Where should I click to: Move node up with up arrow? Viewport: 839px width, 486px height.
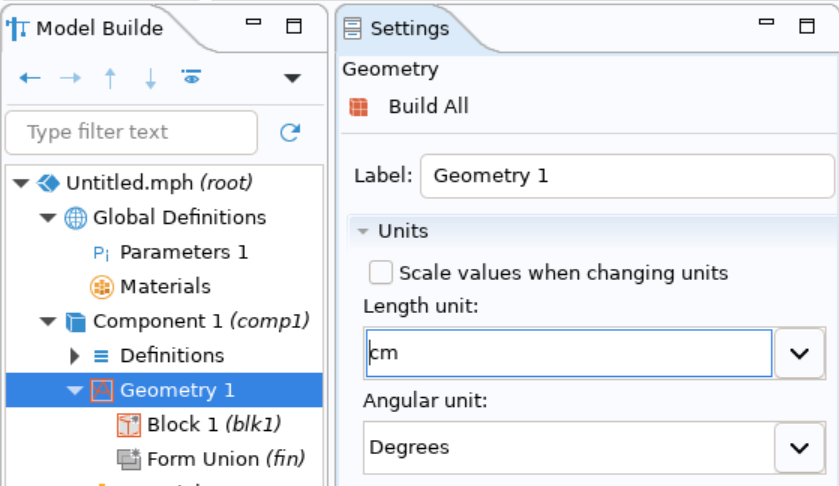point(110,78)
